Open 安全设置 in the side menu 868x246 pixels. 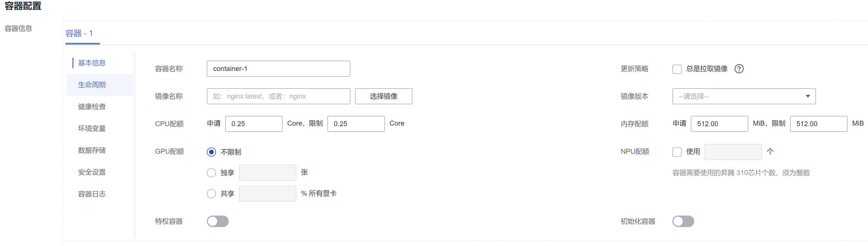pyautogui.click(x=92, y=172)
